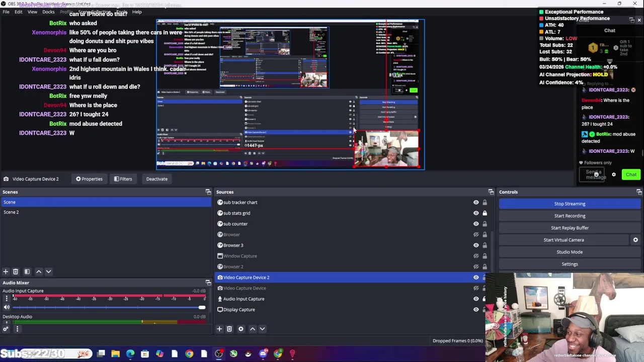The width and height of the screenshot is (644, 362).
Task: Toggle visibility of Display Capture source
Action: click(x=476, y=310)
